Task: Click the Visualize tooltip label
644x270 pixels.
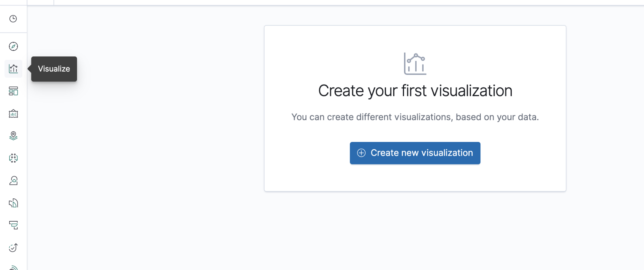Action: [54, 69]
